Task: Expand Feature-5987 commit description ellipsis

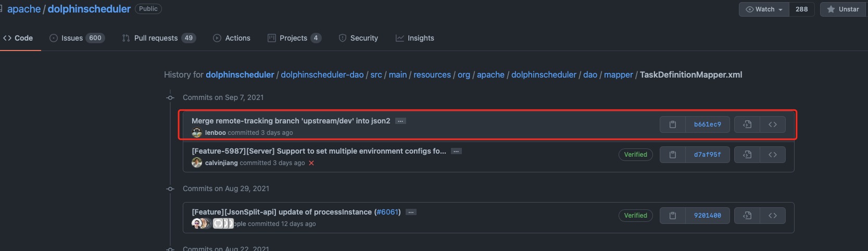Action: click(456, 151)
